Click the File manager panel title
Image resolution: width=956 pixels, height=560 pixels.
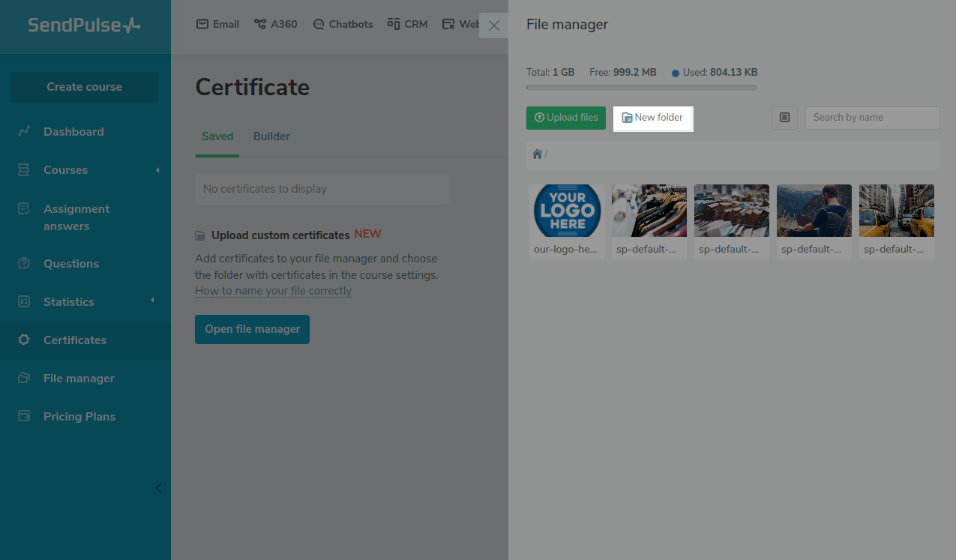tap(567, 24)
